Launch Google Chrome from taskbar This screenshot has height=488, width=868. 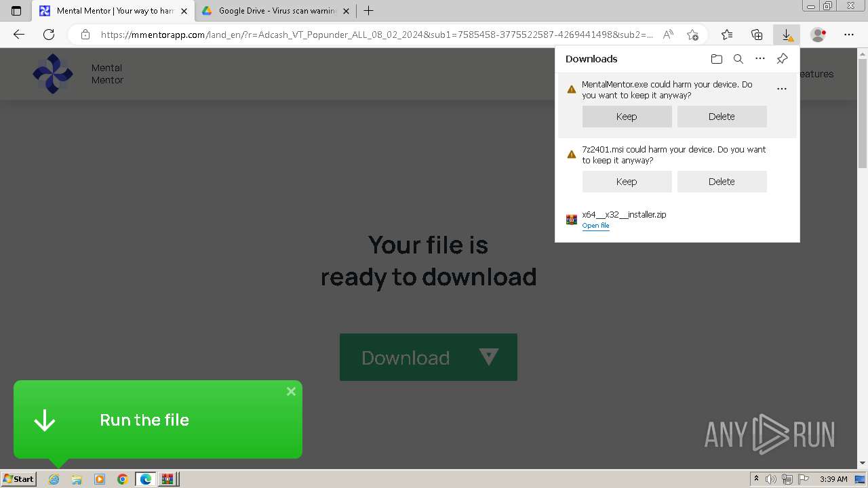[123, 479]
